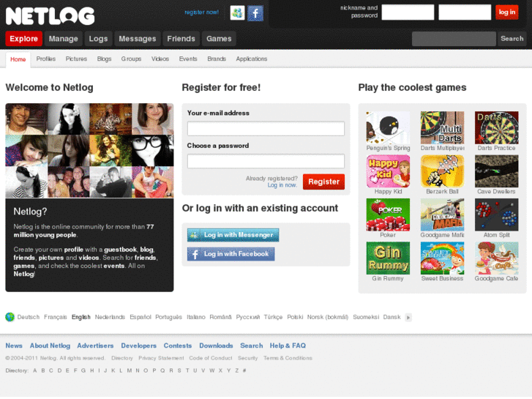This screenshot has height=399, width=532.
Task: Switch language to Dansk
Action: 392,317
